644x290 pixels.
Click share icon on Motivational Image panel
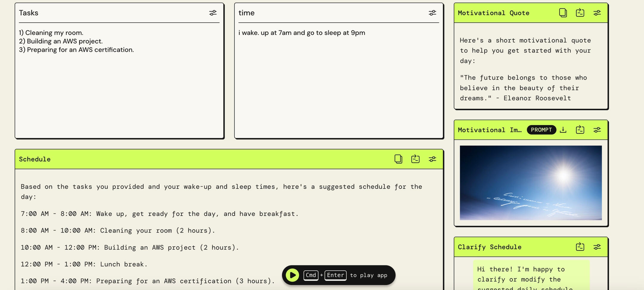tap(580, 130)
